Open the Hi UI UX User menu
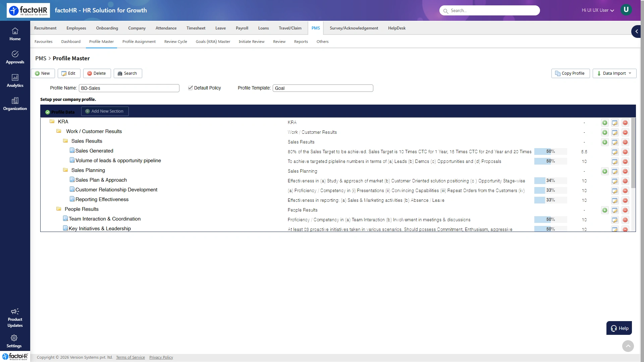This screenshot has height=362, width=644. (598, 10)
